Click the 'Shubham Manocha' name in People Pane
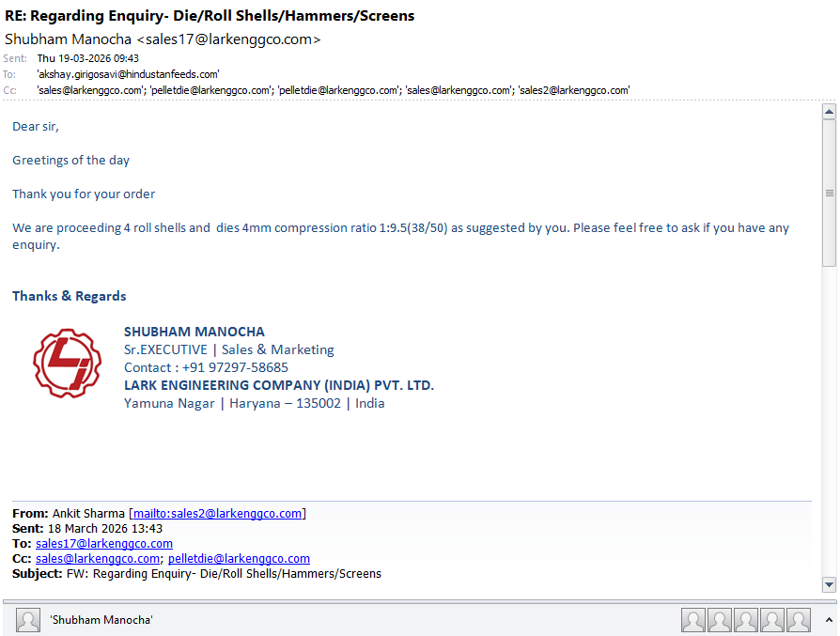The image size is (840, 636). [101, 620]
